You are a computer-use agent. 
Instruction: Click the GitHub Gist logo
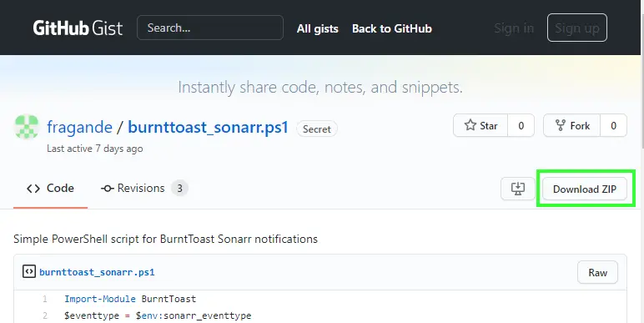pos(78,28)
